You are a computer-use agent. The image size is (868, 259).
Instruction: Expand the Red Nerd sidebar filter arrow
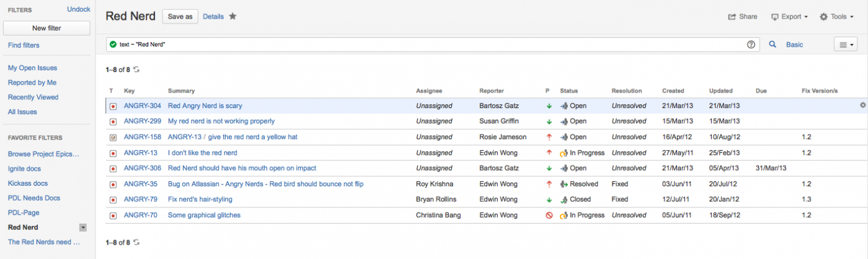(x=83, y=228)
